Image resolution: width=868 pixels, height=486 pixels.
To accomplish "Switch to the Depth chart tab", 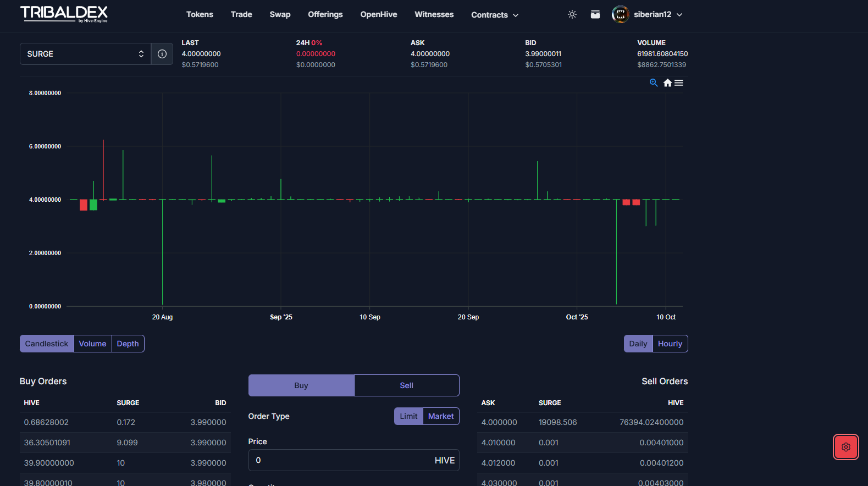I will click(x=128, y=344).
